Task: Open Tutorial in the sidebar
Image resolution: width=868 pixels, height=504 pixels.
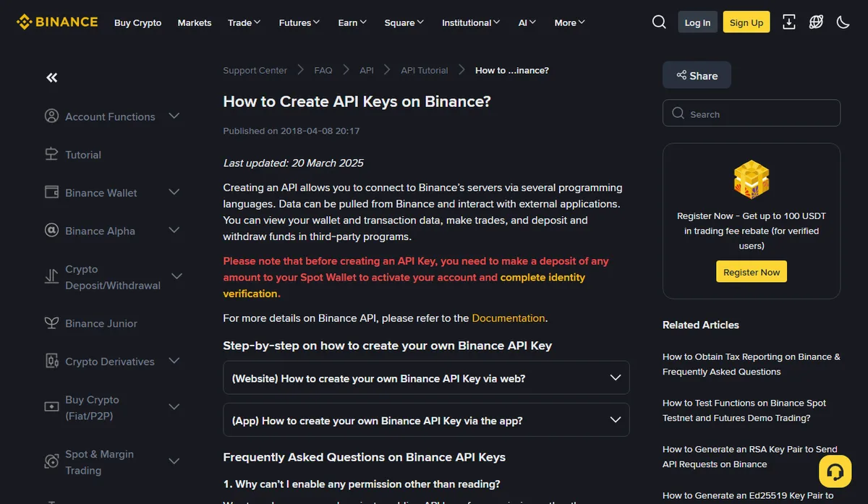Action: [83, 155]
